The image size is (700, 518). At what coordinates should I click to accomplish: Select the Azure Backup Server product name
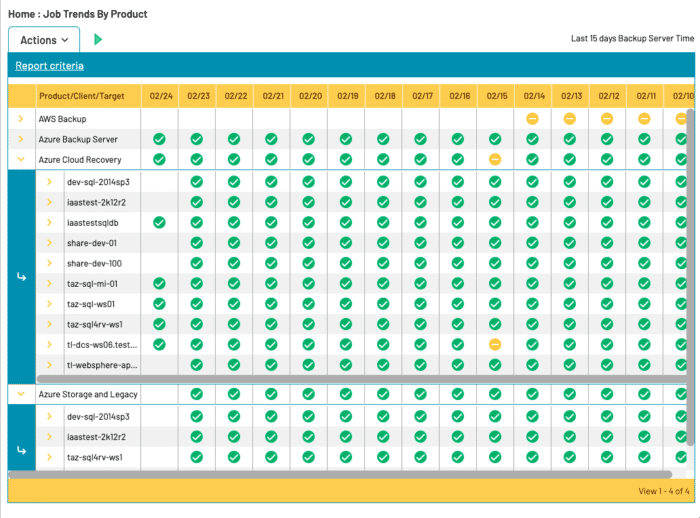[x=78, y=139]
